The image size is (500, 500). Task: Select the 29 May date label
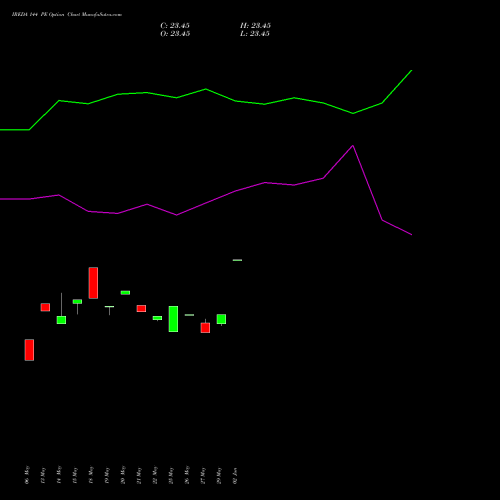coord(219,475)
